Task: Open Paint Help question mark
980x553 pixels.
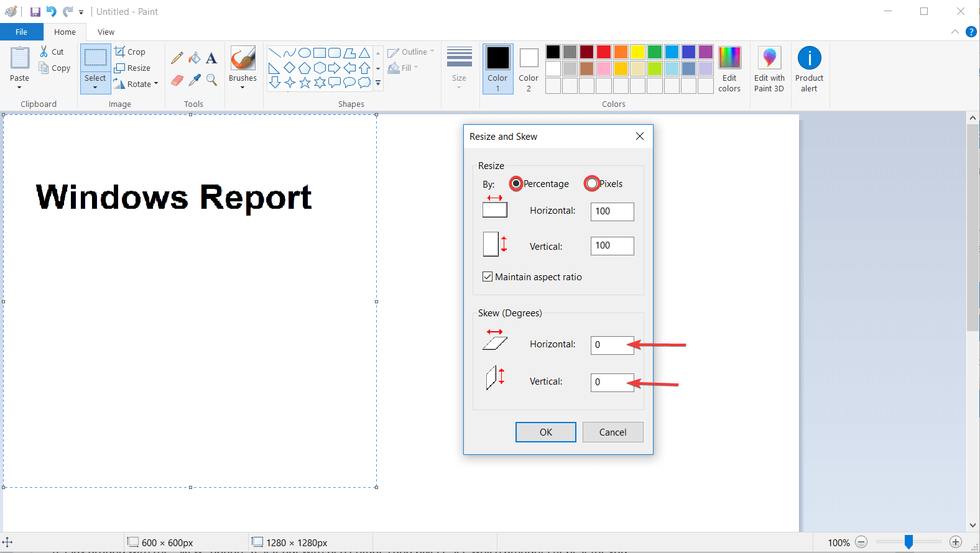Action: [971, 32]
